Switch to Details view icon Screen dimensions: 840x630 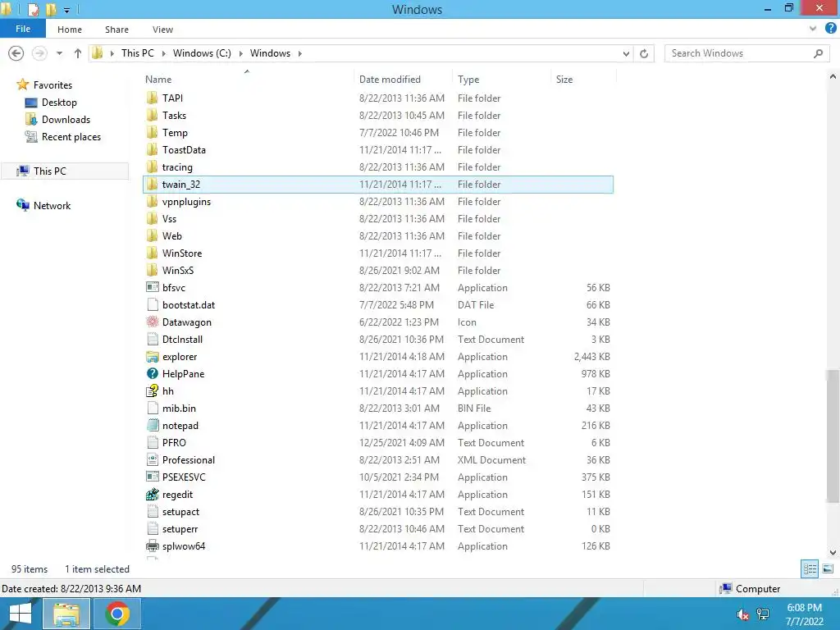pyautogui.click(x=810, y=568)
